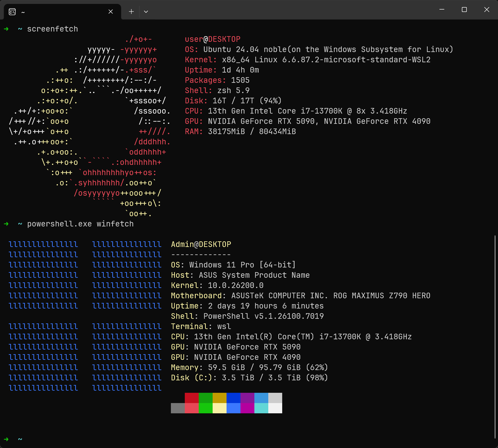
Task: Open a new tab with the plus button
Action: (131, 11)
